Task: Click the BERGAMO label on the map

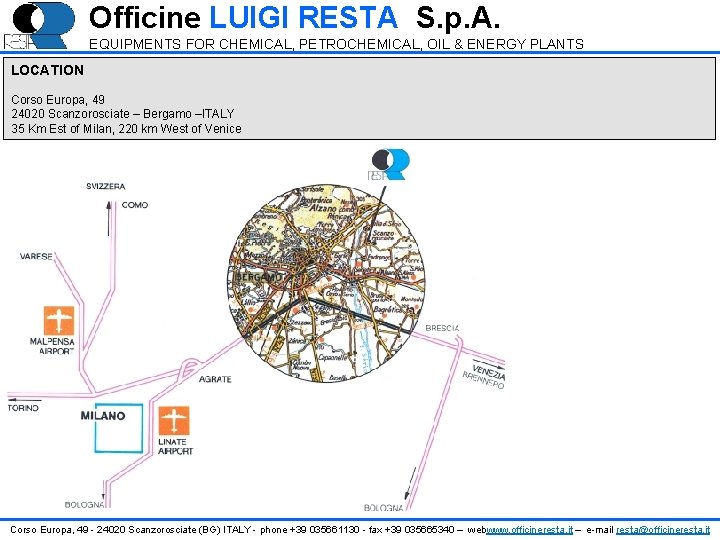Action: [x=259, y=277]
